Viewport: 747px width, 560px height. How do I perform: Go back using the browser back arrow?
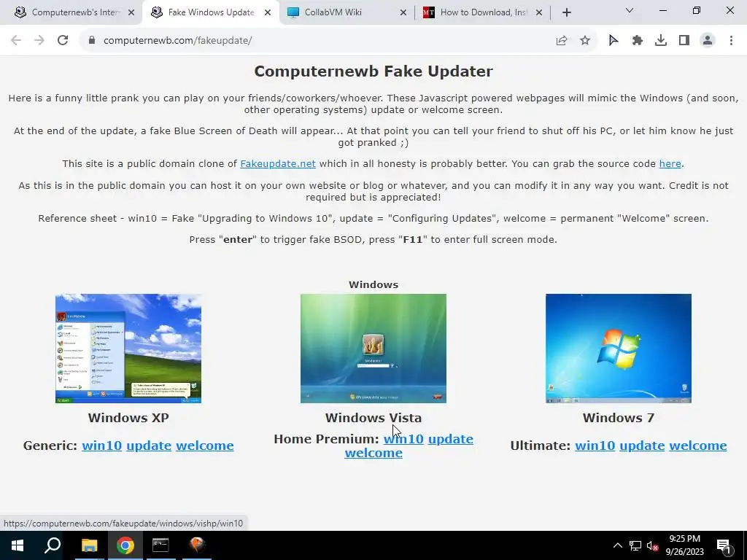[x=16, y=41]
